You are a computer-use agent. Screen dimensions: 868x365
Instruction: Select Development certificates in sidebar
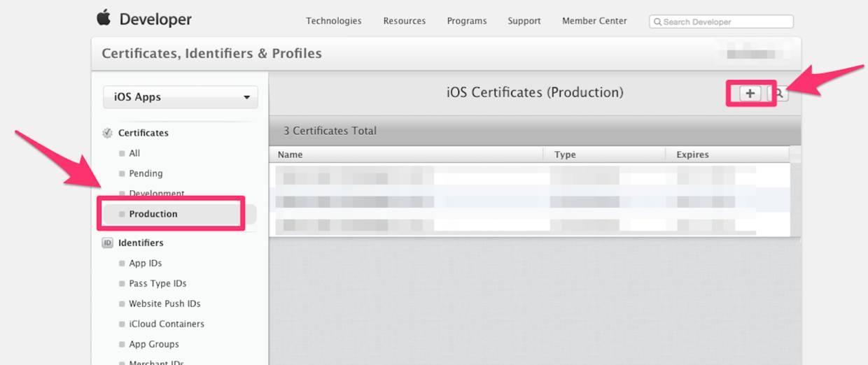(157, 194)
